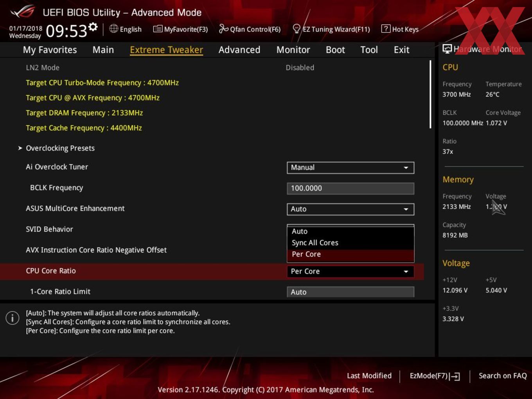
Task: Click the Ai Overclock Tuner label
Action: pyautogui.click(x=57, y=167)
